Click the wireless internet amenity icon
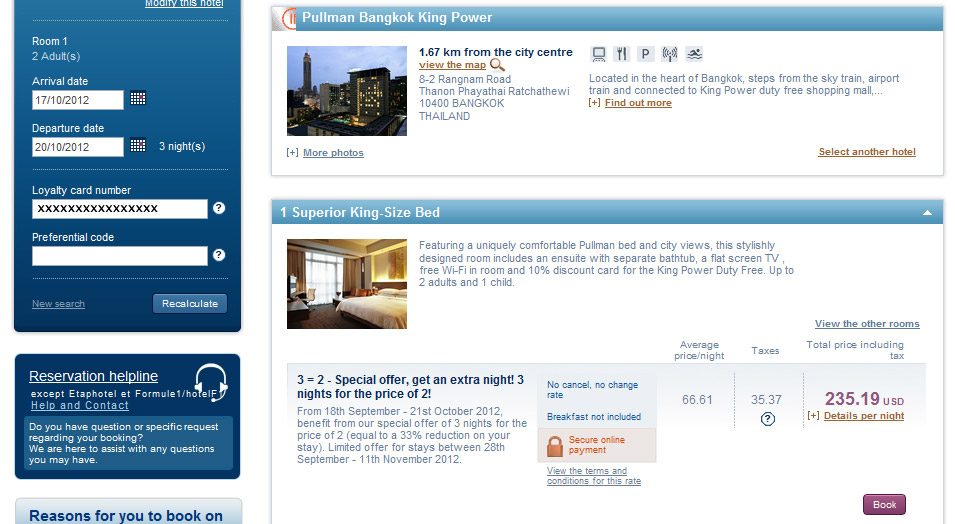Viewport: 955px width, 524px height. (669, 54)
